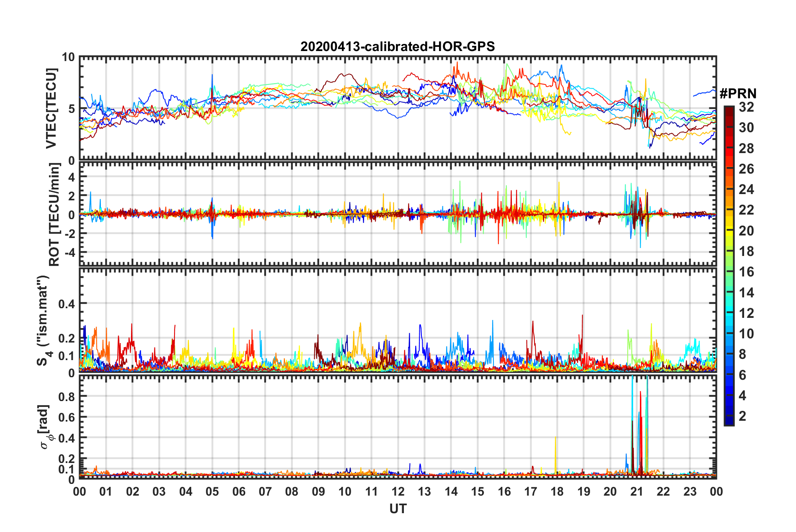
Task: Click the yellow colorbar region near PRN 20
Action: point(729,231)
